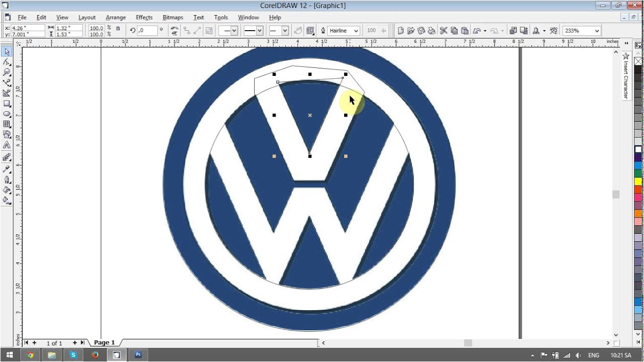644x362 pixels.
Task: Select the Basic Shapes tool
Action: 7,134
